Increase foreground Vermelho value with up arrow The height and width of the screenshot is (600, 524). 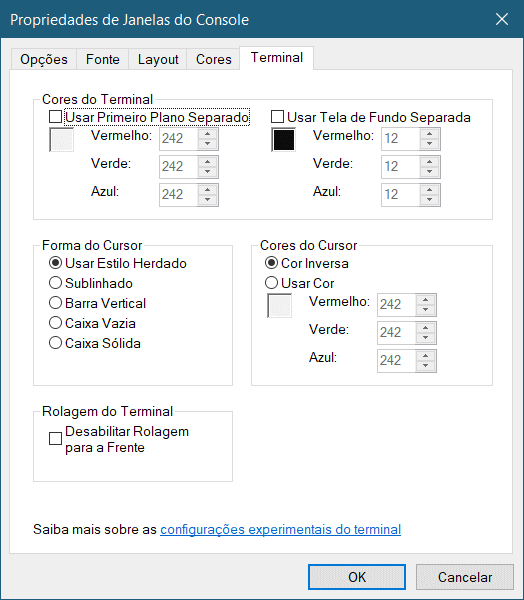207,134
